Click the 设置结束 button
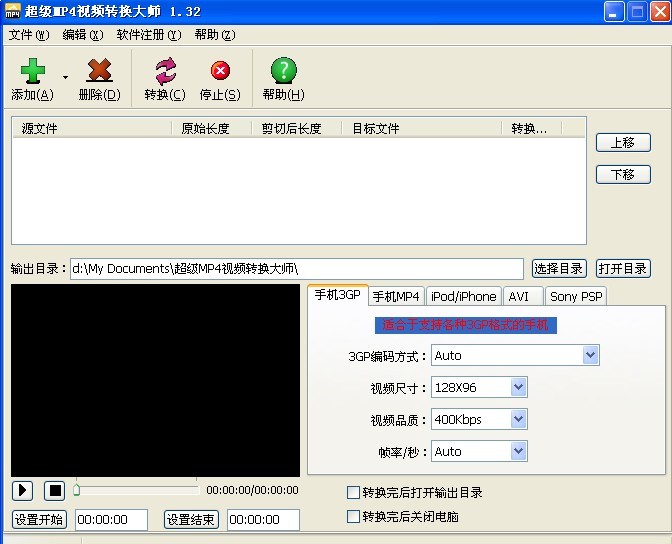This screenshot has height=544, width=672. pyautogui.click(x=191, y=520)
